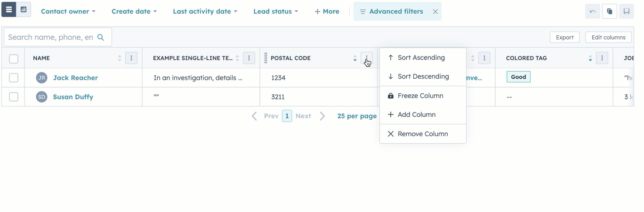
Task: Open Colored Tag column options menu
Action: [602, 58]
